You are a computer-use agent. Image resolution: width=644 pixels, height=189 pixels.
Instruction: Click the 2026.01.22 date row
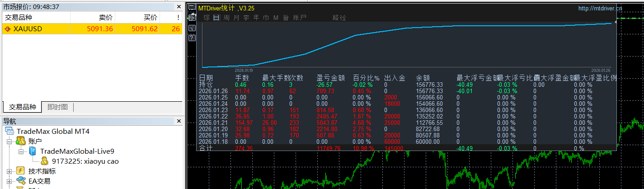pyautogui.click(x=213, y=116)
